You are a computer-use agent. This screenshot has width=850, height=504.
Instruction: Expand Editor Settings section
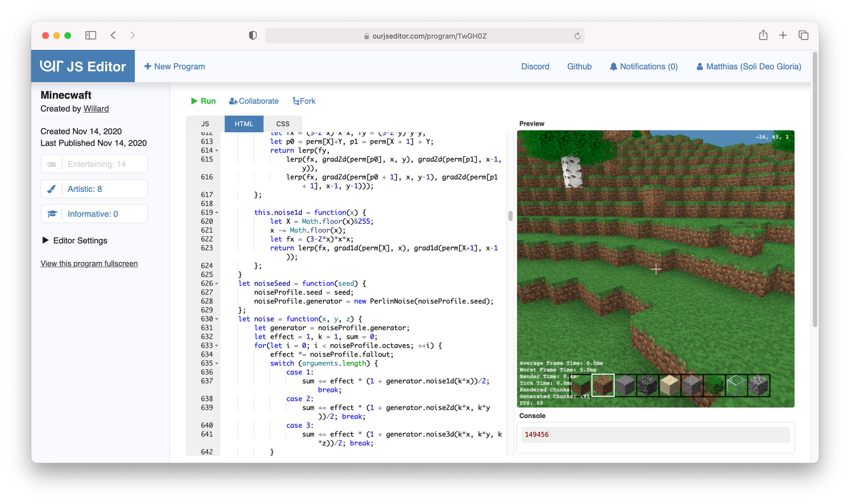pyautogui.click(x=74, y=240)
